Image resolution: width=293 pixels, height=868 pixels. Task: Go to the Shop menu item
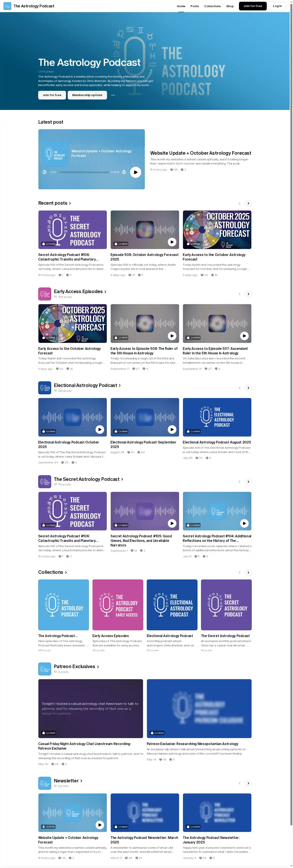click(230, 6)
